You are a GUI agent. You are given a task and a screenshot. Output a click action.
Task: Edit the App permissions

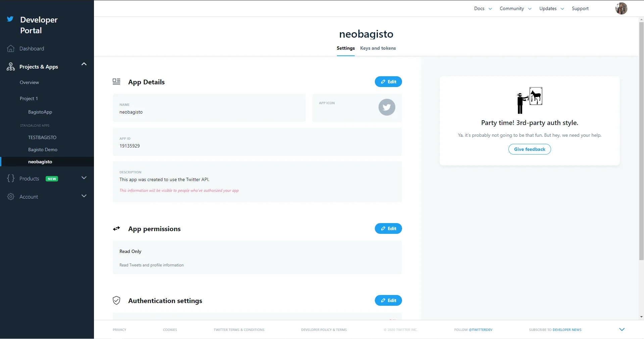click(388, 228)
